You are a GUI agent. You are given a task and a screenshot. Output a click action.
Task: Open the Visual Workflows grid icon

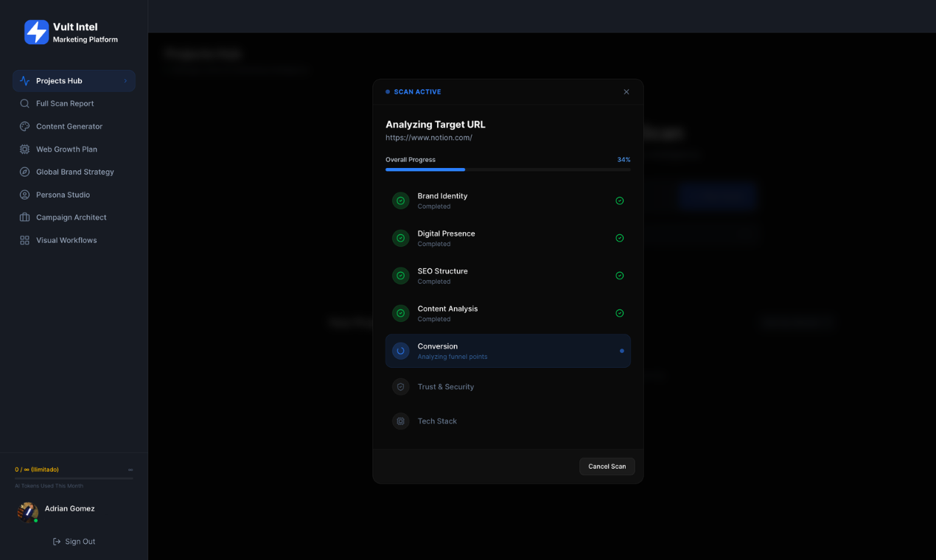24,239
